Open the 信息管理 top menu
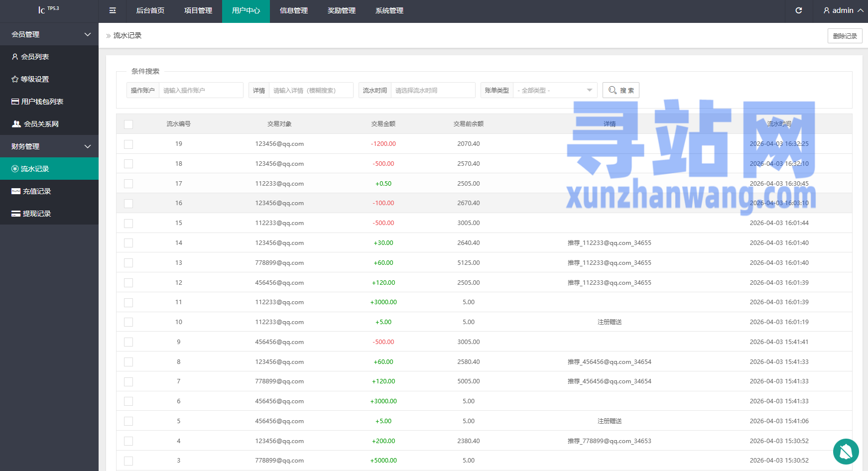 point(294,10)
